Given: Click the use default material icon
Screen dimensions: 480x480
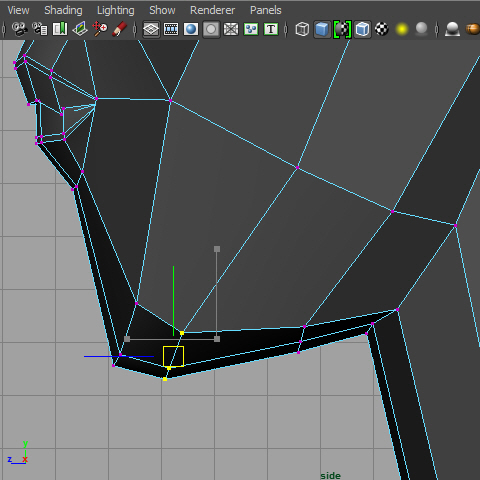Looking at the screenshot, I should click(342, 29).
